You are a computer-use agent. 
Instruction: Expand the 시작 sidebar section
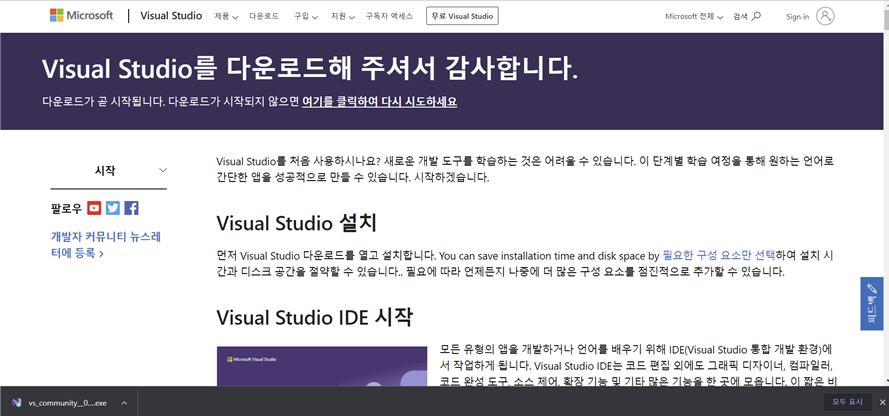coord(108,170)
